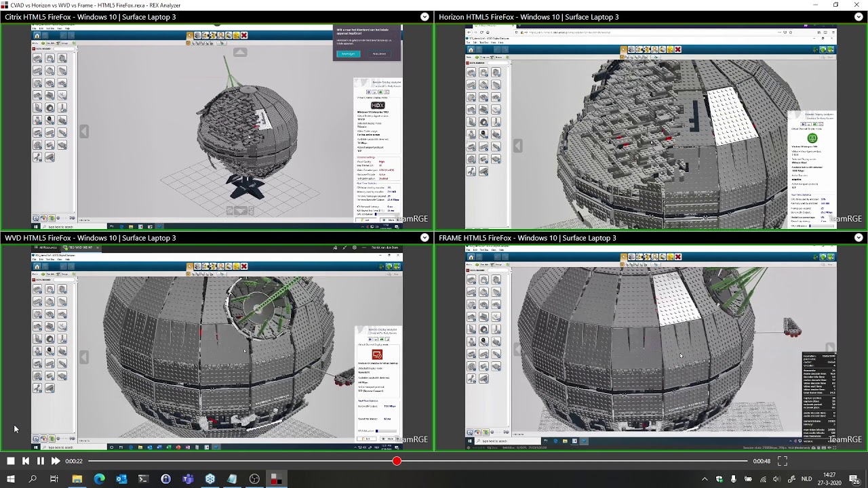Stop the video playback
The image size is (868, 488).
(11, 461)
